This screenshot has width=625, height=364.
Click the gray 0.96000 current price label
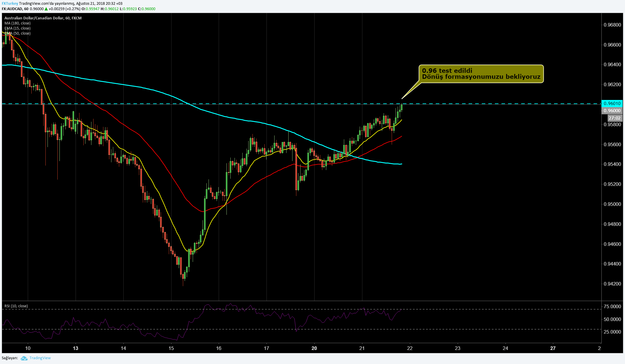point(612,111)
